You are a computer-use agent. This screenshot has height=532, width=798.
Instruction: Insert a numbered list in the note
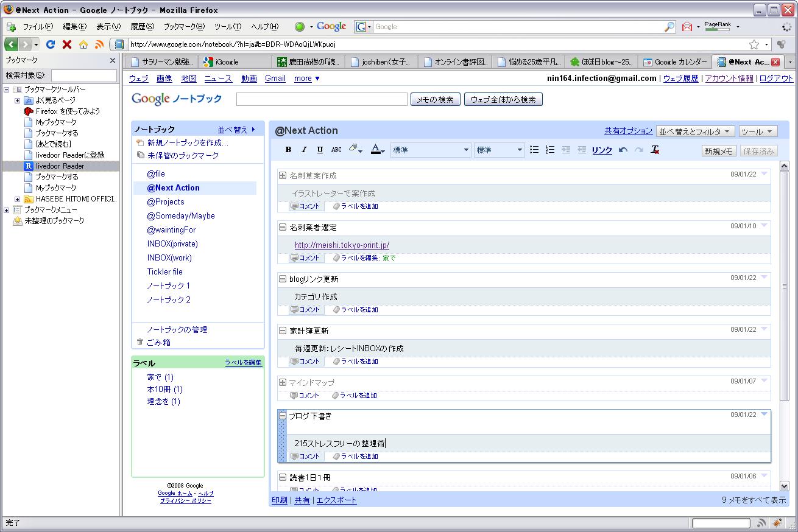pyautogui.click(x=550, y=150)
